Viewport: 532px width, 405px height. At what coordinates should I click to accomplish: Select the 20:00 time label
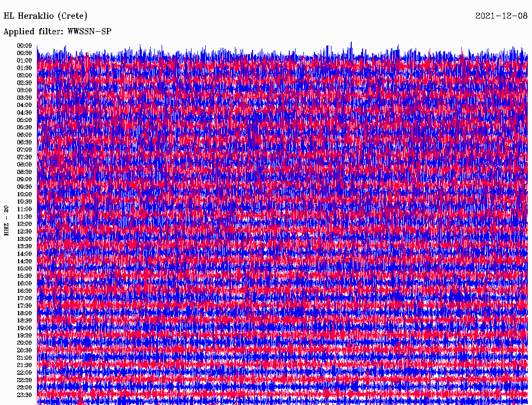(x=24, y=343)
